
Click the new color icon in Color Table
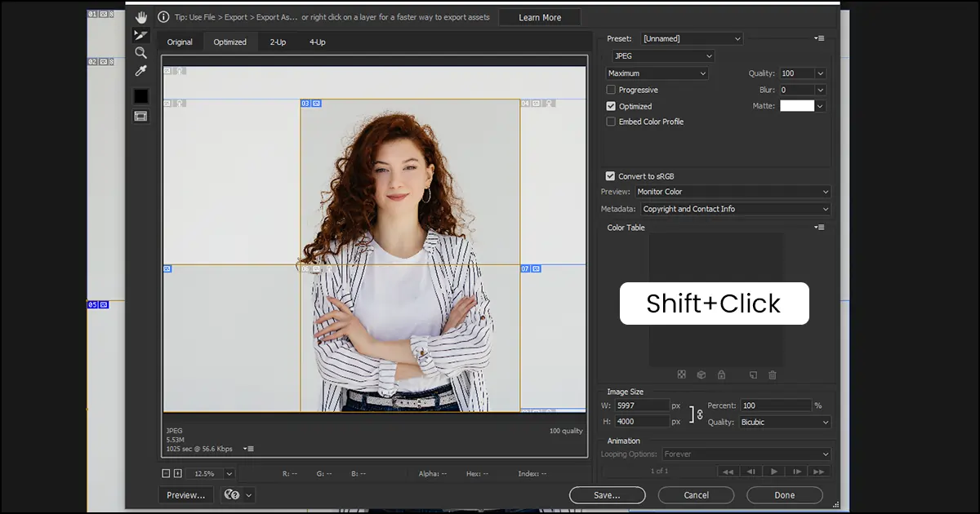pos(752,374)
